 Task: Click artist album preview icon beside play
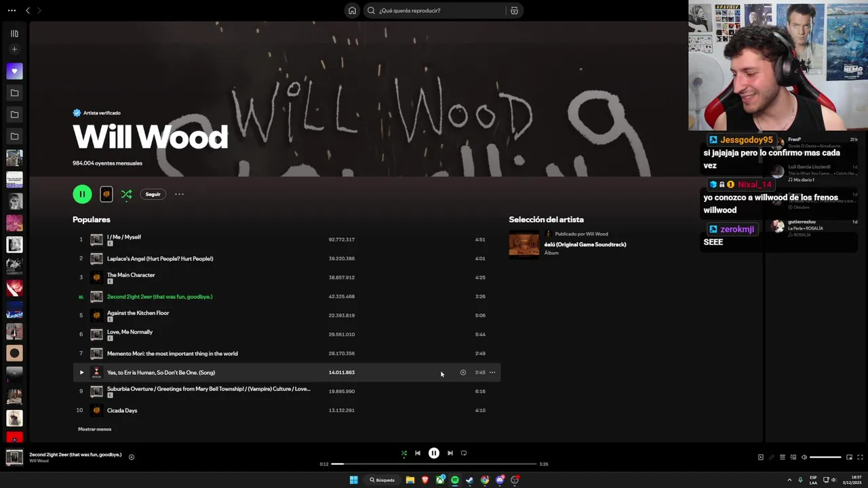click(x=106, y=194)
